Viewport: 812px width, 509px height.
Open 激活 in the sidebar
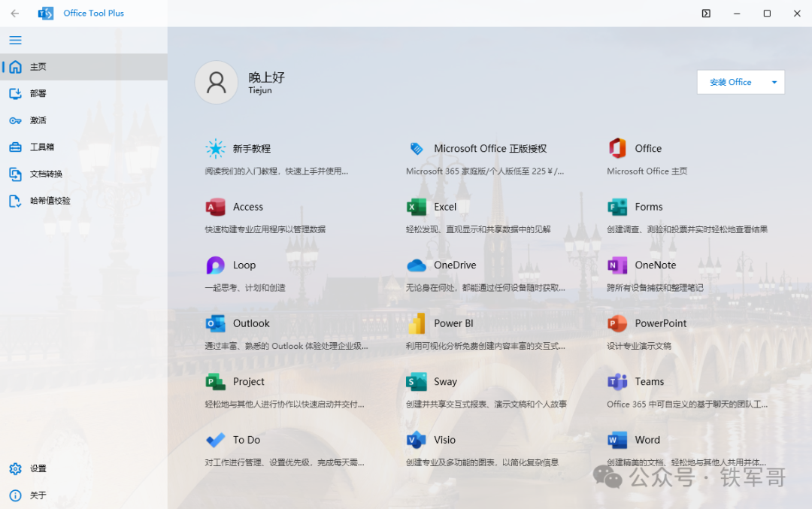tap(84, 120)
